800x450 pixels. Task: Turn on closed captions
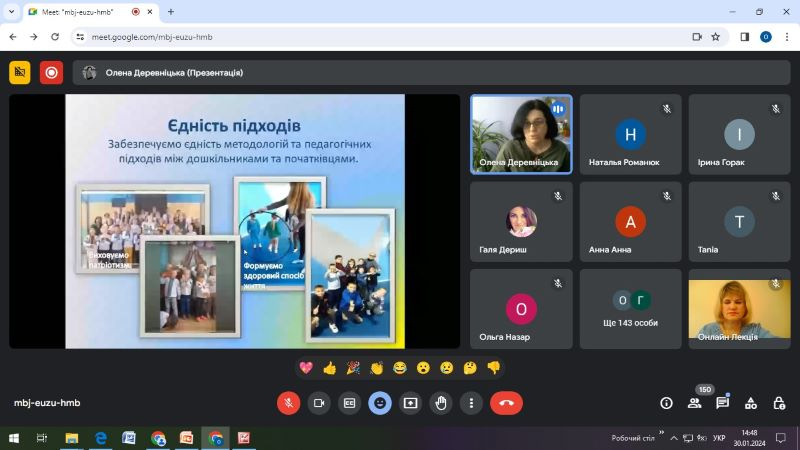click(x=349, y=403)
